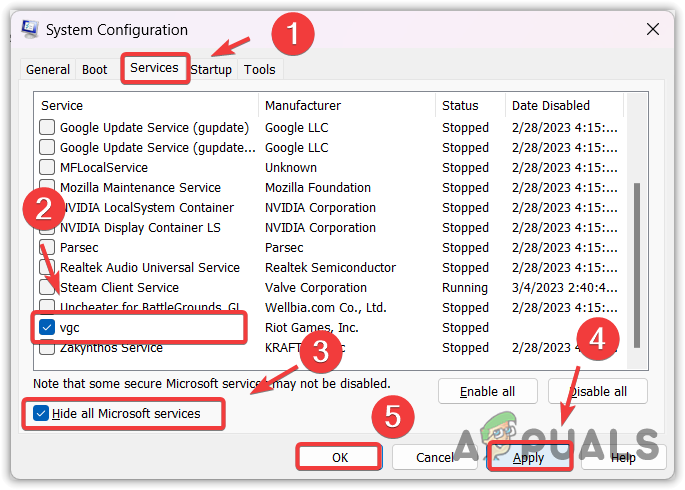Click the System Configuration title bar icon
Viewport: 685px width, 490px height.
[x=30, y=29]
